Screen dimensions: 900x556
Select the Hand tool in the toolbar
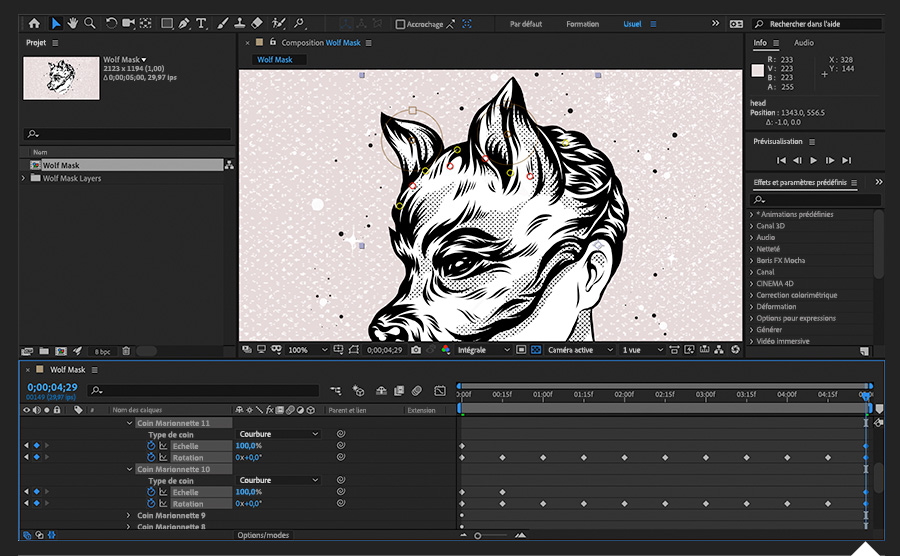[73, 23]
